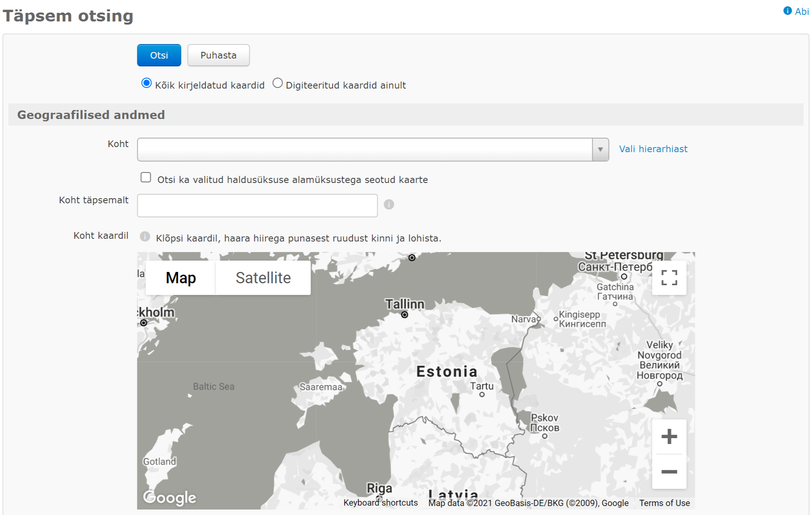Click the Abi help info icon
812x515 pixels.
click(787, 11)
